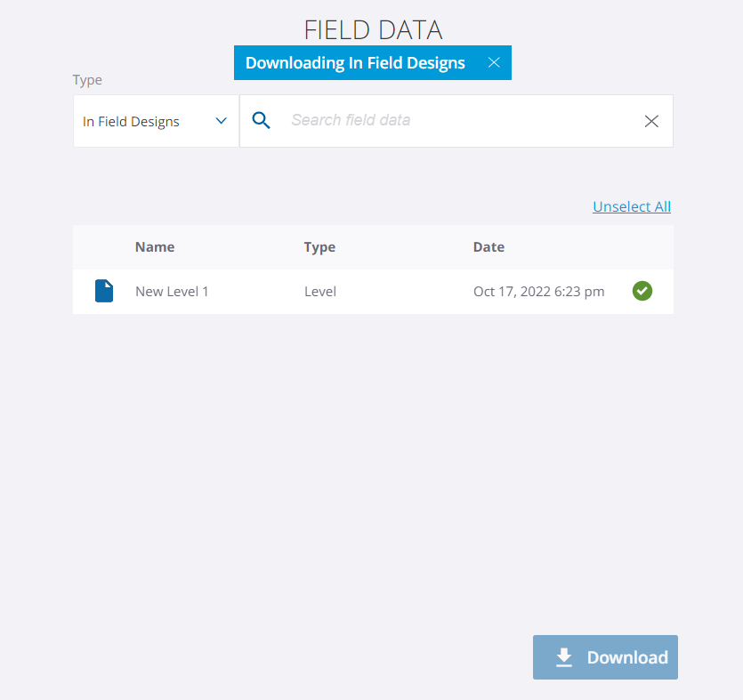
Task: Focus the Search field data input
Action: tap(454, 120)
